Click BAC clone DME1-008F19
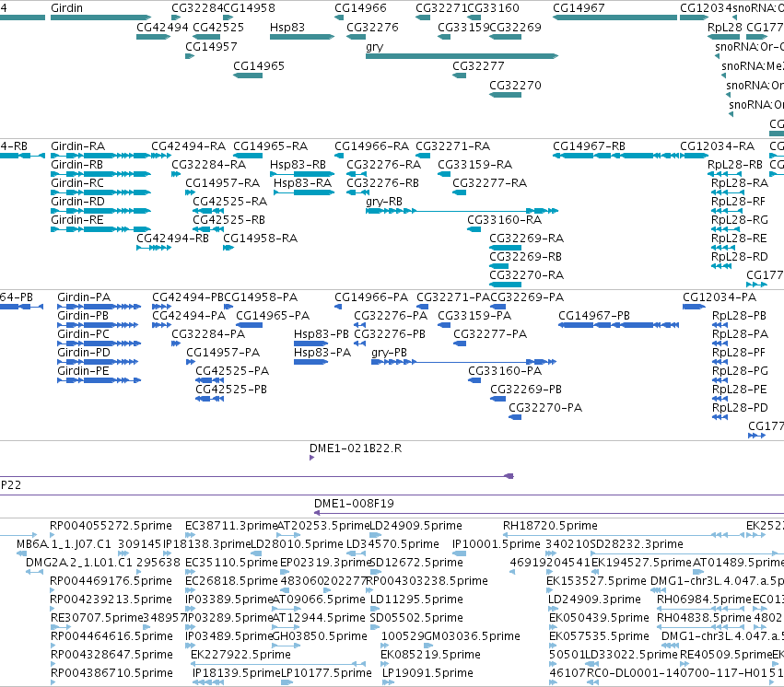Image resolution: width=784 pixels, height=687 pixels. [x=548, y=513]
